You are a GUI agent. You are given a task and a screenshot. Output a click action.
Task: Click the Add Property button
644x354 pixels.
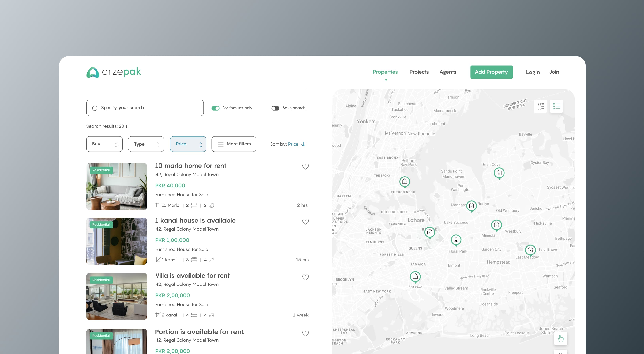491,72
